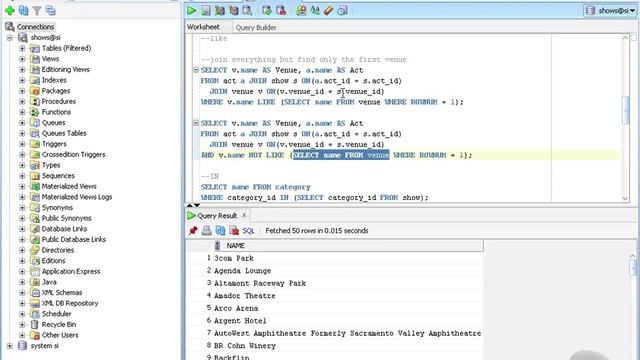Image resolution: width=640 pixels, height=360 pixels.
Task: Expand the Triggers node
Action: point(22,144)
